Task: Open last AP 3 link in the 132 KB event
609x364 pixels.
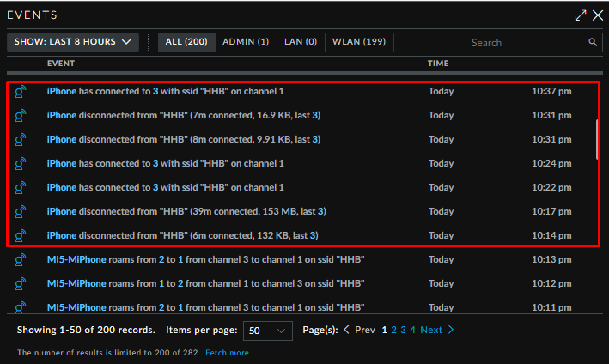Action: (x=313, y=235)
